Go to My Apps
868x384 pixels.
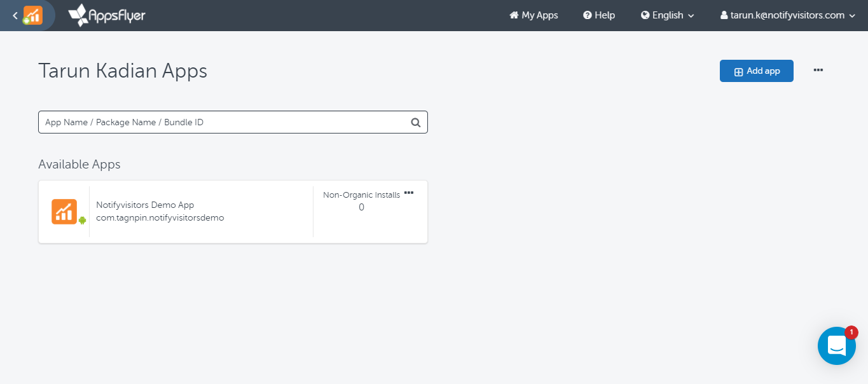pos(534,15)
